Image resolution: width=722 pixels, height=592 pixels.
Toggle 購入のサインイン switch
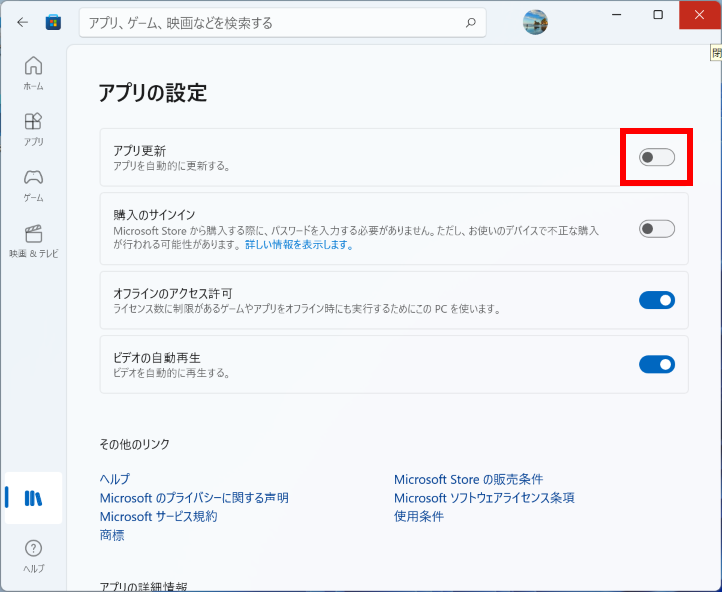tap(657, 229)
